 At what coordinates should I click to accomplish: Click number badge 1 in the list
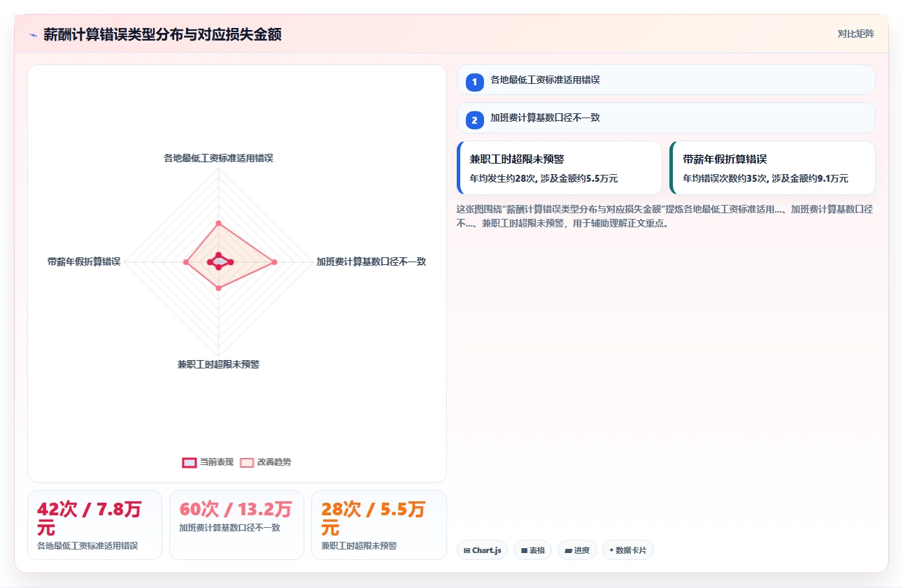[x=474, y=82]
